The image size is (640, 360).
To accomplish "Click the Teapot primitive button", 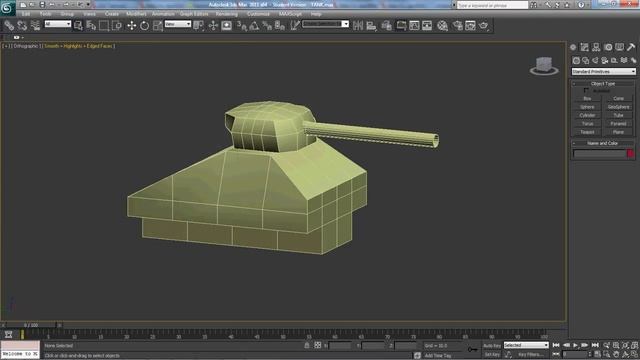I will [587, 132].
